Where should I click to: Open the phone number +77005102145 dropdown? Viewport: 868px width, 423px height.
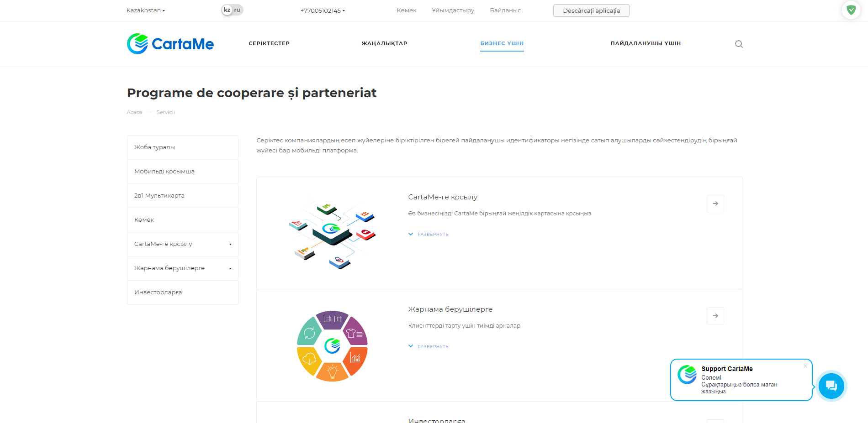coord(323,10)
